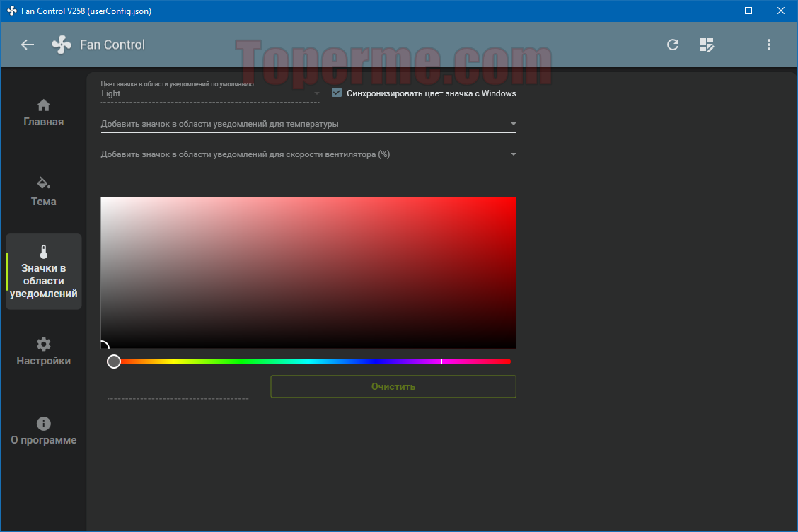This screenshot has height=532, width=798.
Task: Click the gear settings icon
Action: click(x=44, y=345)
